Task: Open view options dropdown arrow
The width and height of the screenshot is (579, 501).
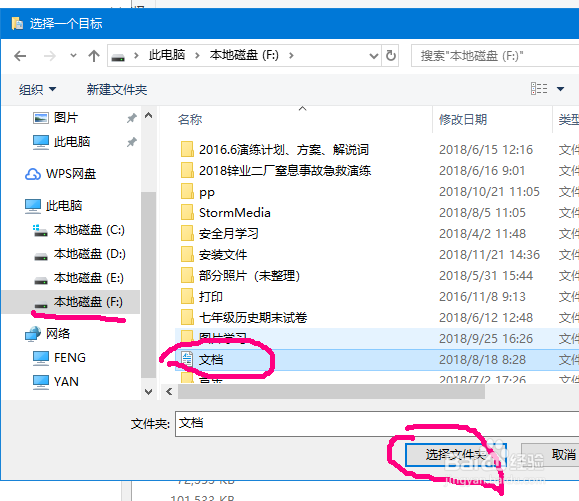Action: point(560,89)
